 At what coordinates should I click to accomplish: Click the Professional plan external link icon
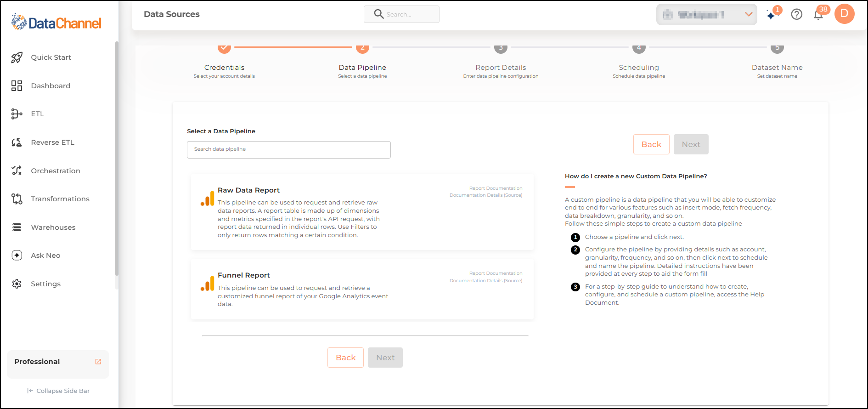click(98, 362)
